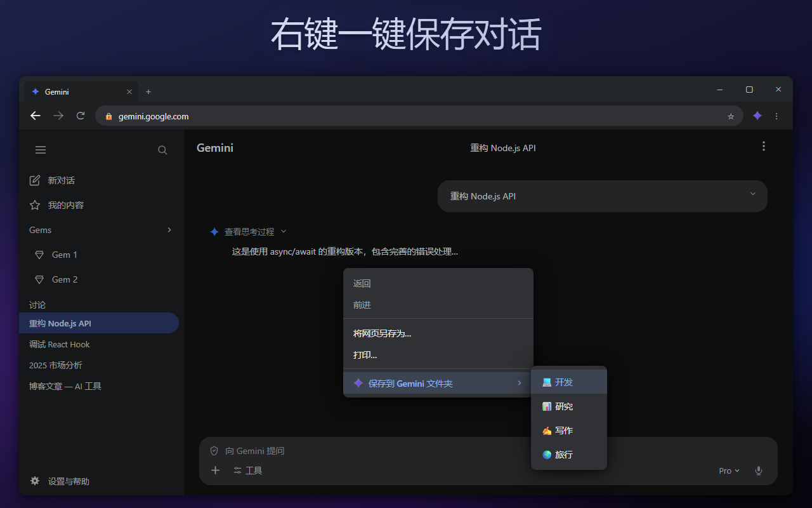812x508 pixels.
Task: Click the globe icon for 旅行 folder
Action: [547, 455]
